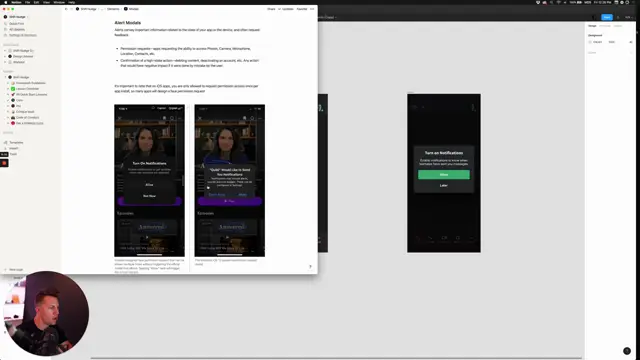Screen dimensions: 640x360
Task: Open the Notion help question mark
Action: coord(310,267)
